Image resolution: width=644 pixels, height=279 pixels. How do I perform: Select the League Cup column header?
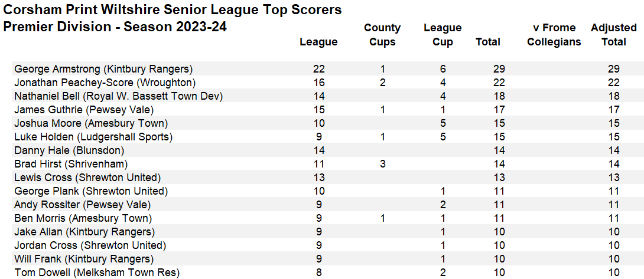click(x=443, y=35)
